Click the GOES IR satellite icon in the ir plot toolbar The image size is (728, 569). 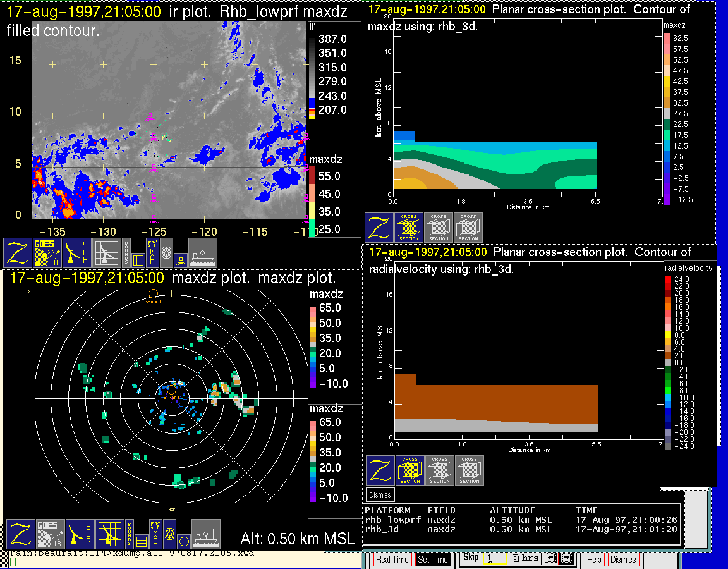tap(47, 252)
